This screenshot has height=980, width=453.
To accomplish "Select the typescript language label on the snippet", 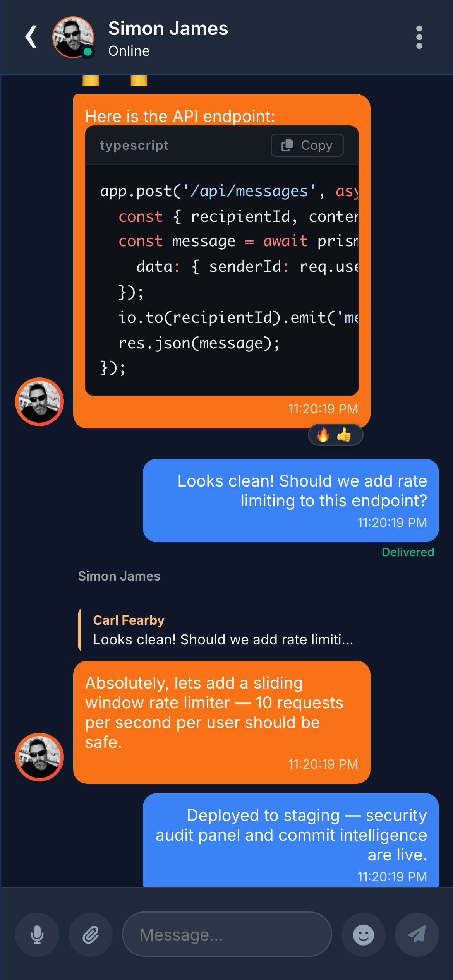I will pyautogui.click(x=134, y=145).
